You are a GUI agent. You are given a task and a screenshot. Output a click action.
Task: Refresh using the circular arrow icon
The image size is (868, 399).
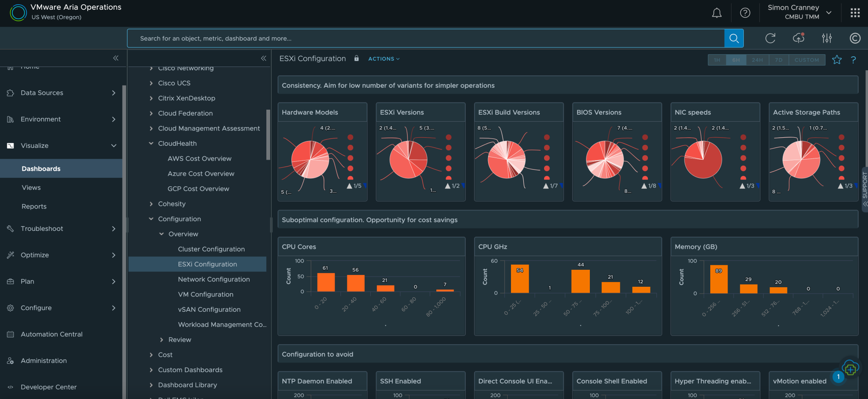point(770,39)
